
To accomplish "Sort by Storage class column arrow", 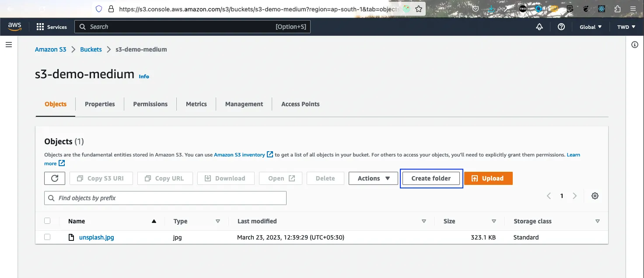I will click(598, 221).
